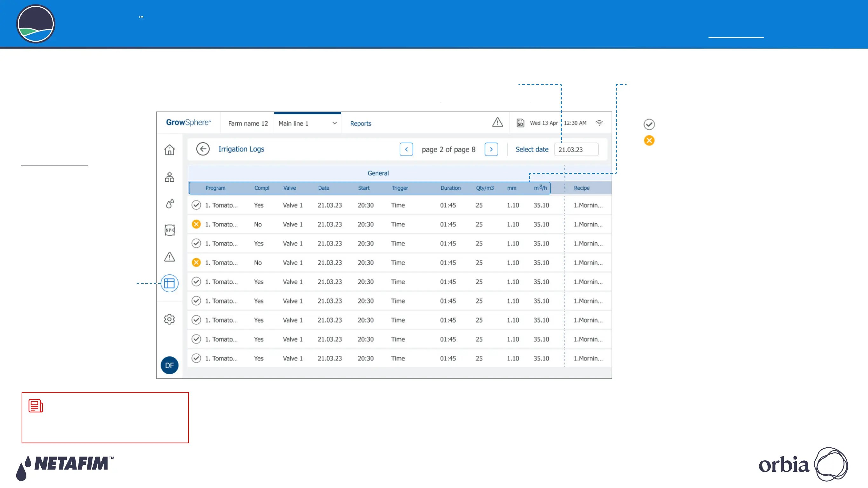This screenshot has height=488, width=868.
Task: Click completed check icon in first log row
Action: 196,205
